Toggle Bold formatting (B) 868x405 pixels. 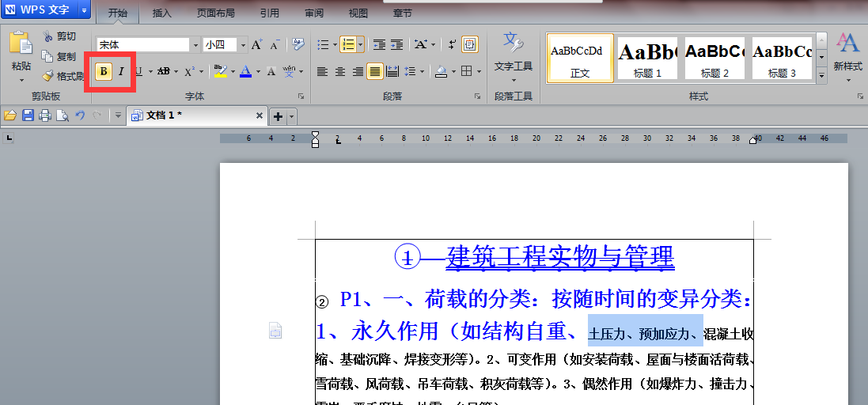point(104,71)
